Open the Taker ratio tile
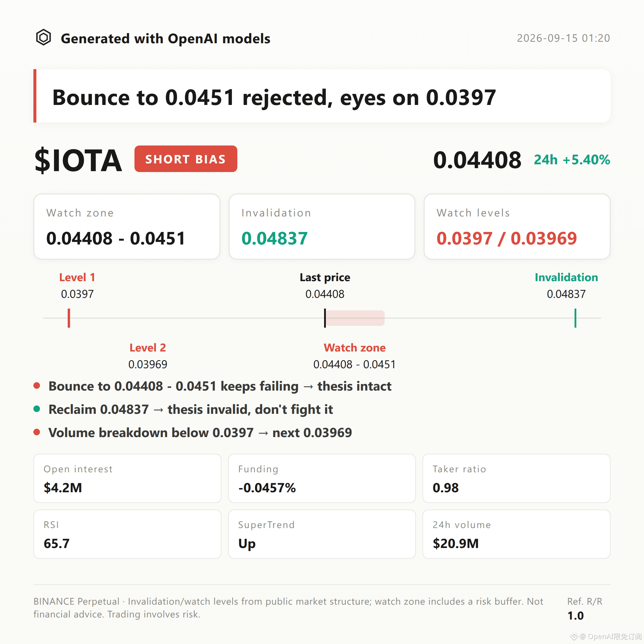Screen dimensions: 644x644 [x=516, y=478]
